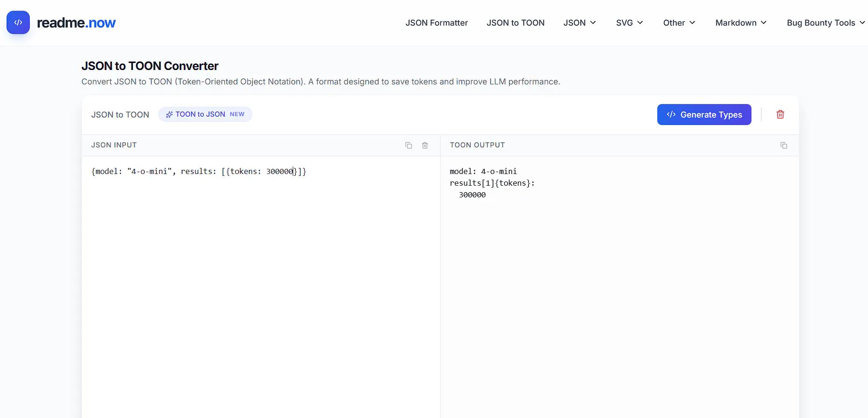Click the output line 'results[1]{tokens}:'
The image size is (868, 418).
[x=492, y=183]
